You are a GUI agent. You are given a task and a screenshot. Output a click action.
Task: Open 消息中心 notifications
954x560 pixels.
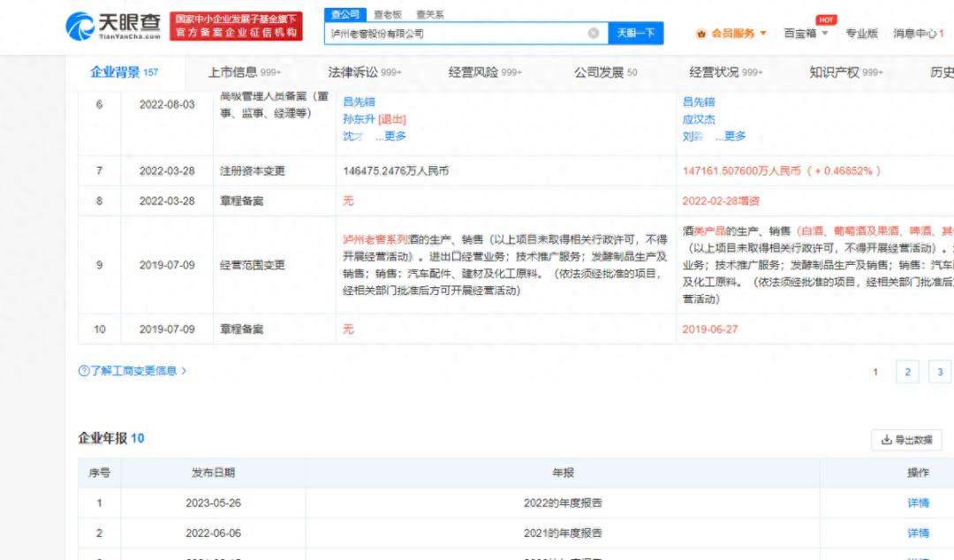(x=918, y=34)
